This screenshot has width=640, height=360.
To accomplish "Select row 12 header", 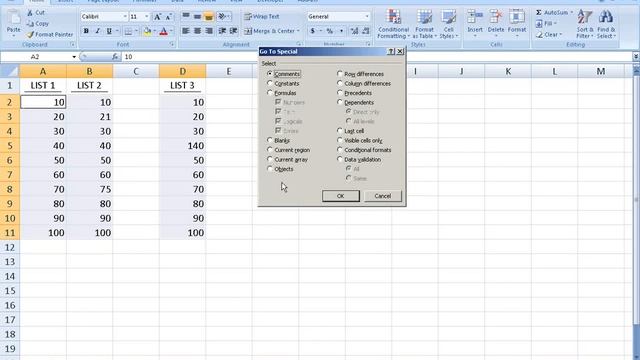I will click(10, 247).
